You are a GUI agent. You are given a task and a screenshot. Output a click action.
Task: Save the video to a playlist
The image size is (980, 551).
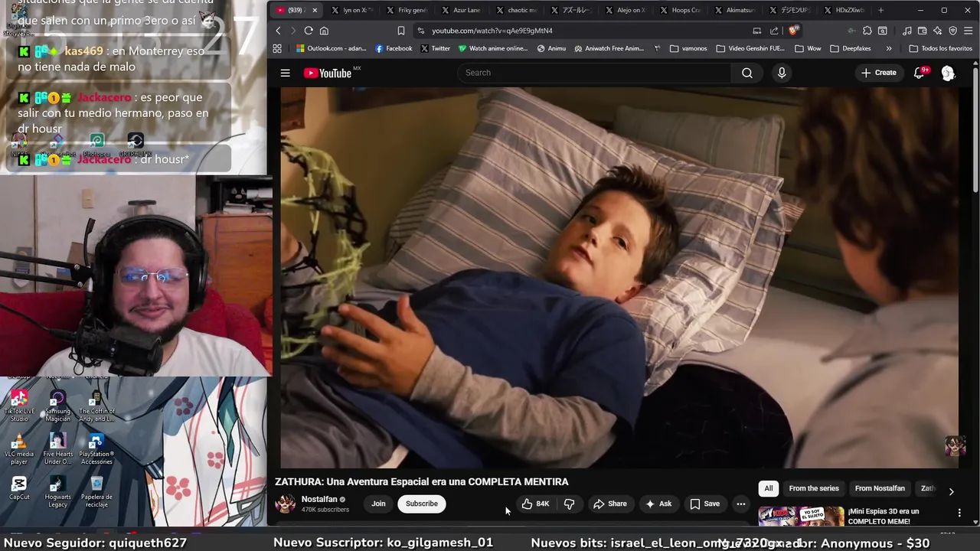click(x=704, y=504)
